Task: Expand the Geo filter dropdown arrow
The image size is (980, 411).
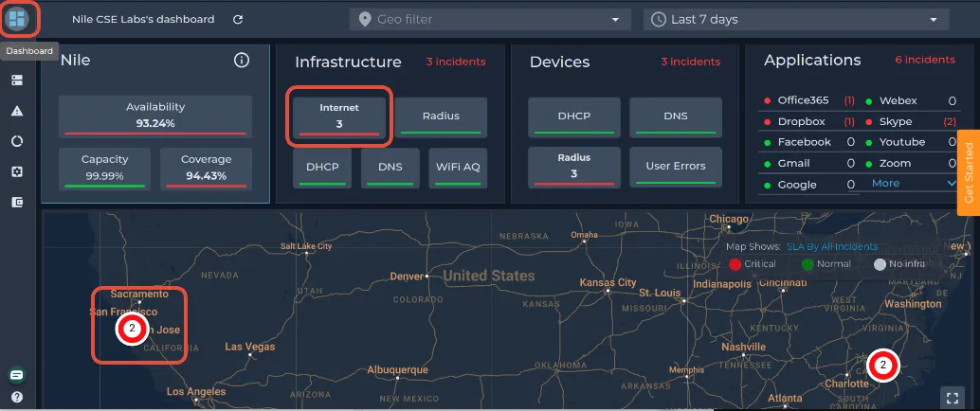Action: (x=614, y=19)
